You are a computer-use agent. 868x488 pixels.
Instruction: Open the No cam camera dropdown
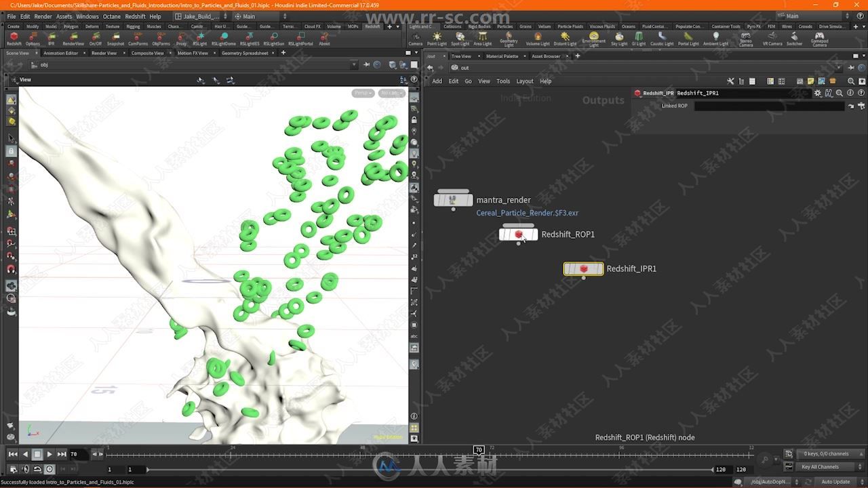(x=391, y=93)
